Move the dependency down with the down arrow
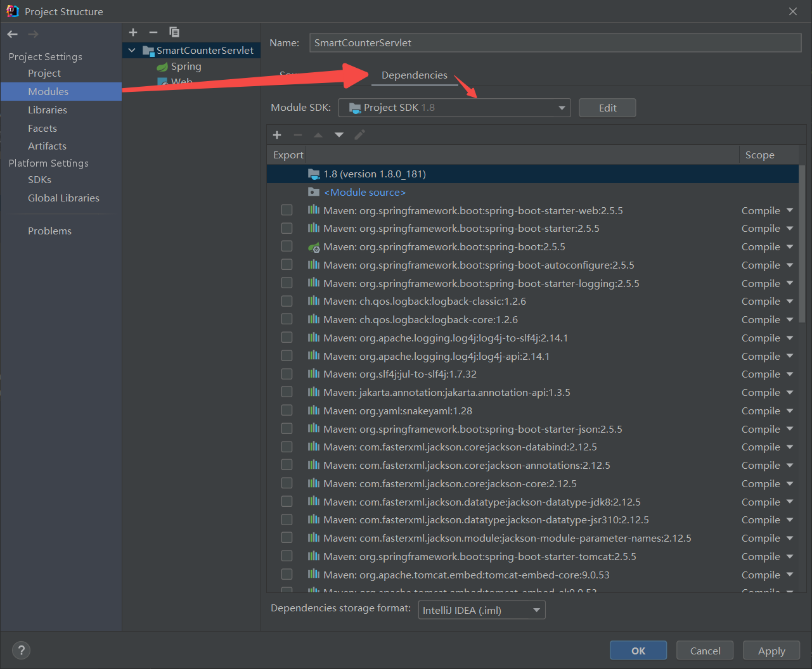The width and height of the screenshot is (812, 669). [x=339, y=135]
